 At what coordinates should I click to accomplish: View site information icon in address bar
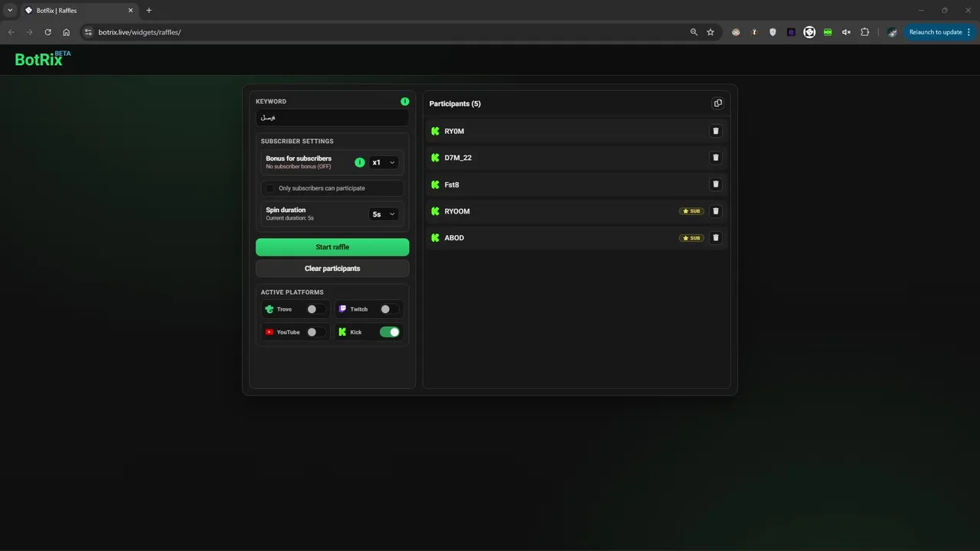[88, 32]
